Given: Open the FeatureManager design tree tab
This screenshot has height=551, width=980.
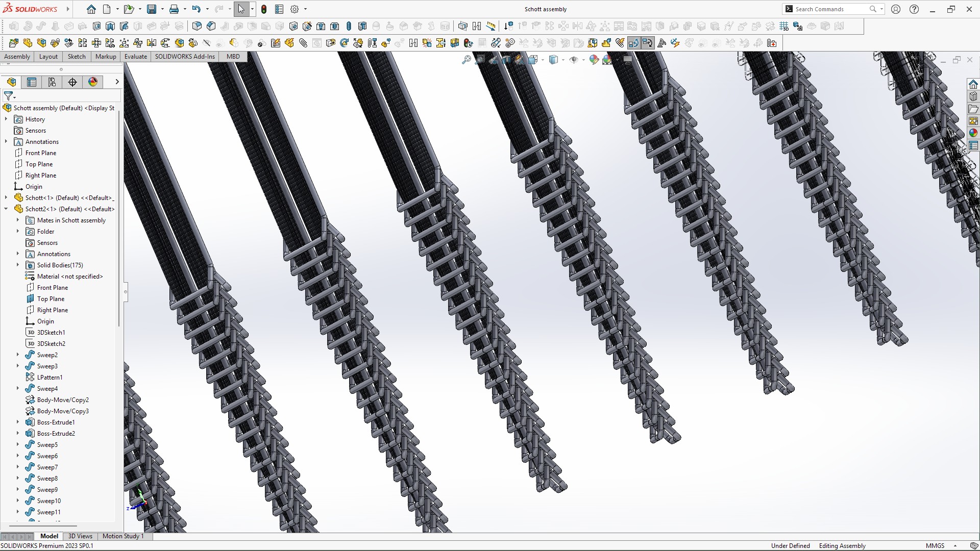Looking at the screenshot, I should click(11, 82).
